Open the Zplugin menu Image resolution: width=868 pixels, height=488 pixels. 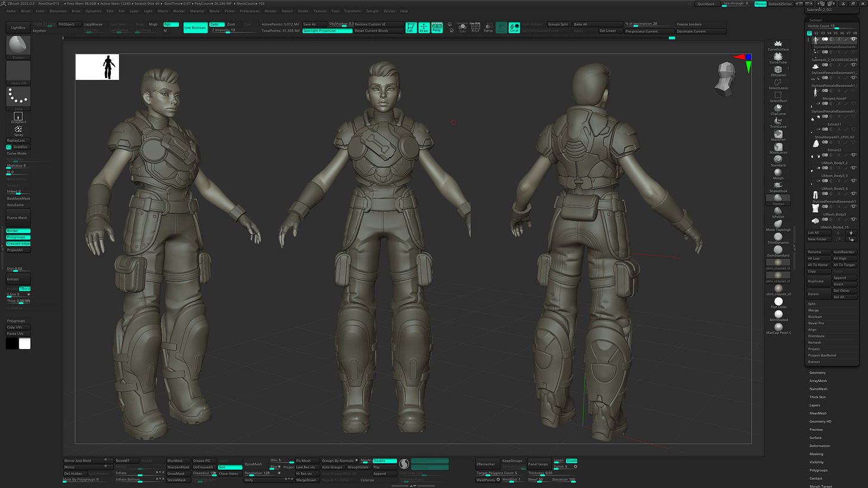(372, 11)
